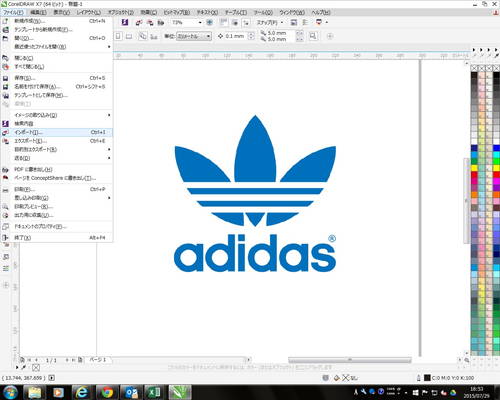Choose インポート (Import) in File menu
Image resolution: width=500 pixels, height=400 pixels.
(57, 132)
